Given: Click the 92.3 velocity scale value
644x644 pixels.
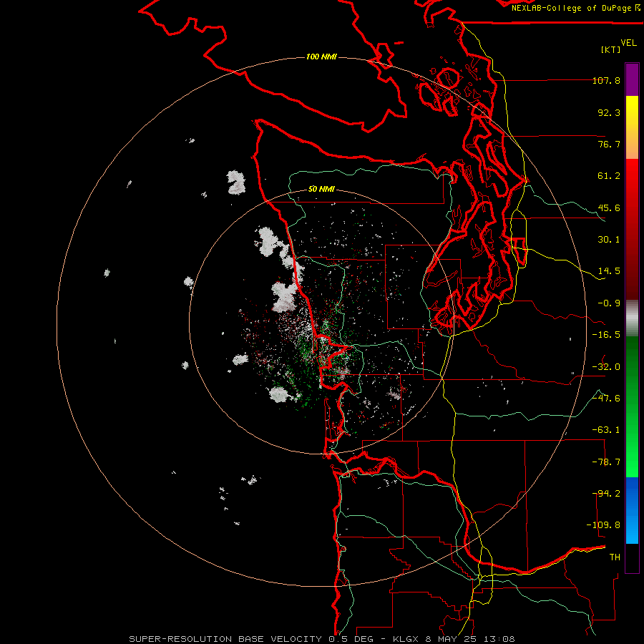Looking at the screenshot, I should (609, 112).
